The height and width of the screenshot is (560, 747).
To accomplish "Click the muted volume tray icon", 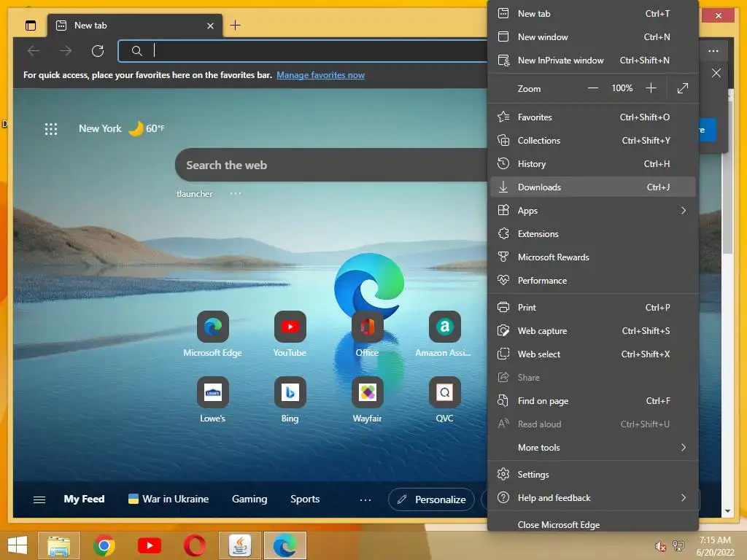I will coord(660,546).
